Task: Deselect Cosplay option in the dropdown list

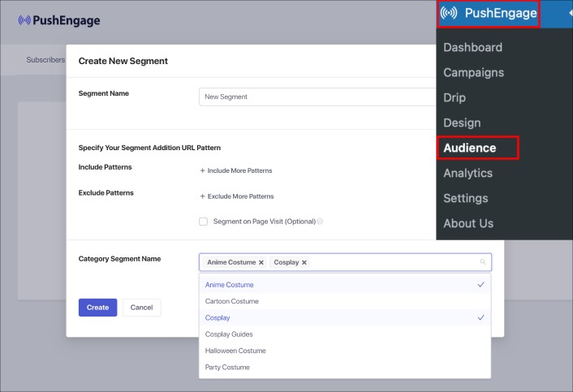Action: [x=345, y=317]
